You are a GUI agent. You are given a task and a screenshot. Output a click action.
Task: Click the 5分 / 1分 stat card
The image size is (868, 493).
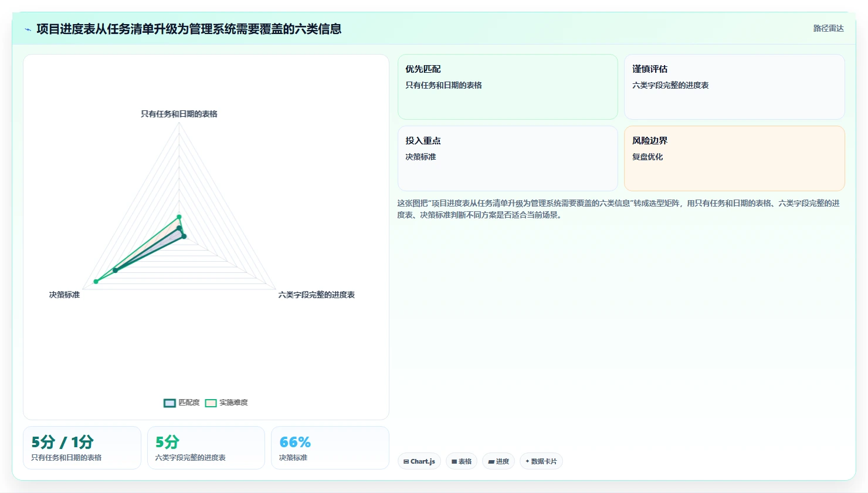[x=82, y=448]
